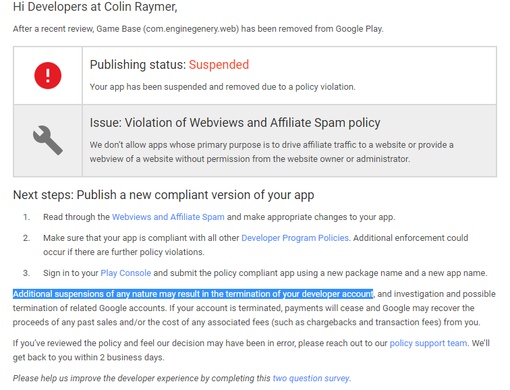510x390 pixels.
Task: Click the red exclamation warning icon
Action: 48,75
